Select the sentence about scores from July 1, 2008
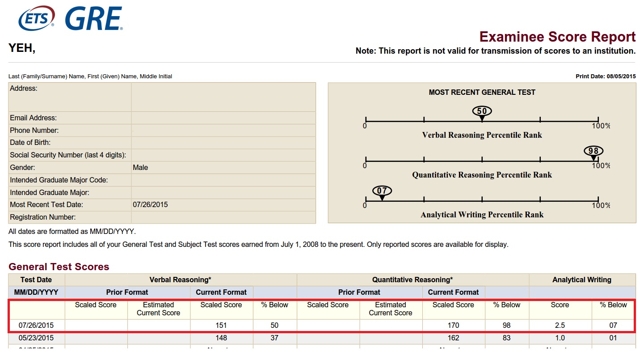This screenshot has width=644, height=352. click(258, 245)
